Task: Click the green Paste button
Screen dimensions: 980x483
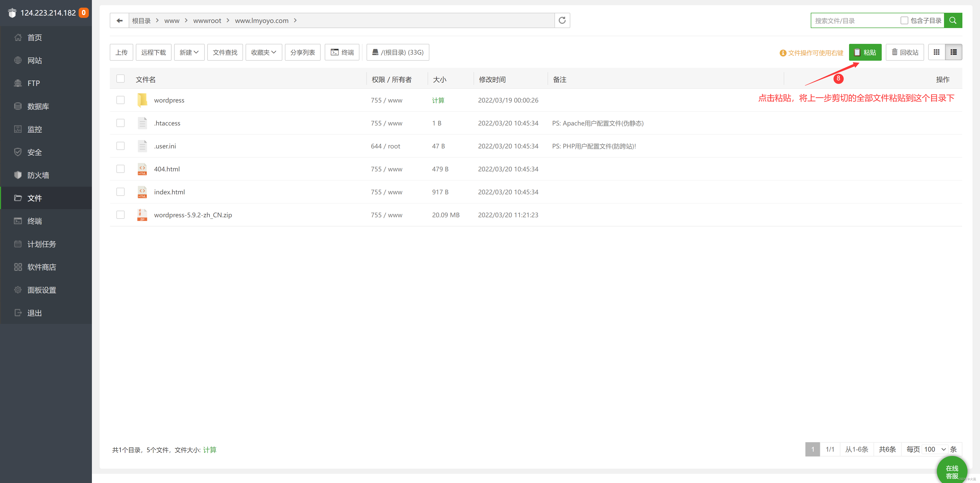Action: [x=865, y=52]
